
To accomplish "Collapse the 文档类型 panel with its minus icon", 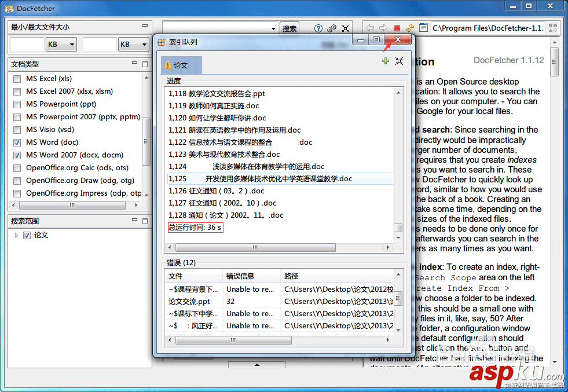I will coord(134,64).
